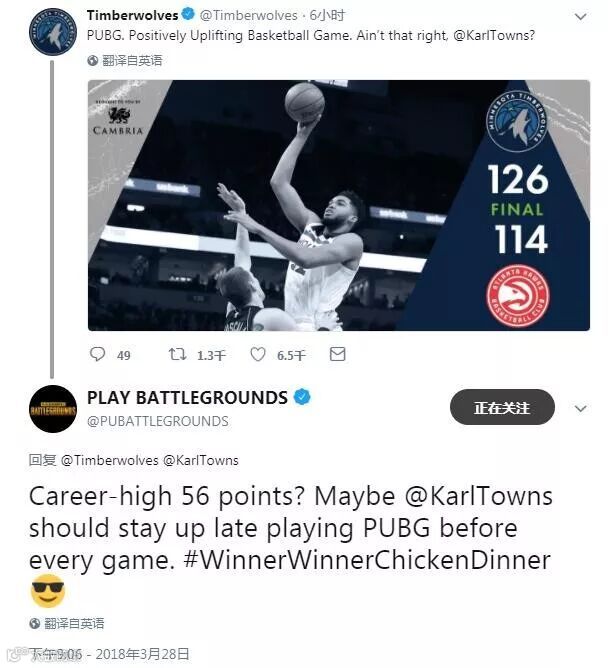Click the reply speech bubble icon
Viewport: 608px width, 668px height.
coord(98,354)
